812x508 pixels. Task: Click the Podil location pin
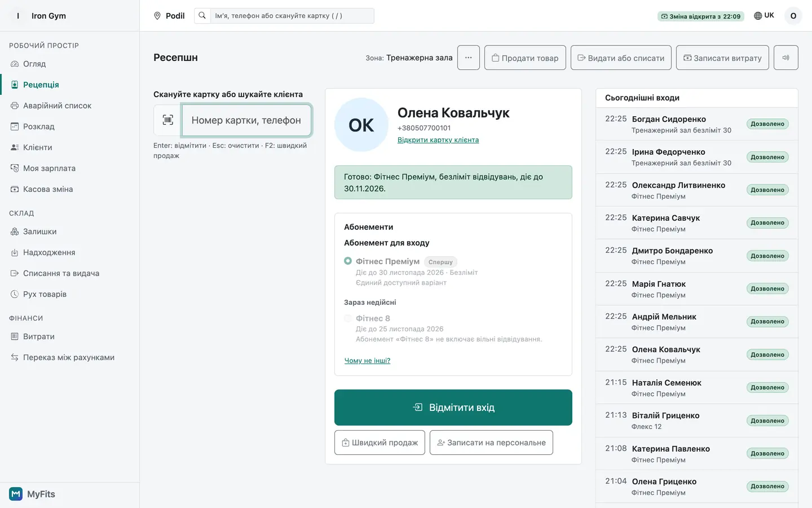click(x=157, y=16)
